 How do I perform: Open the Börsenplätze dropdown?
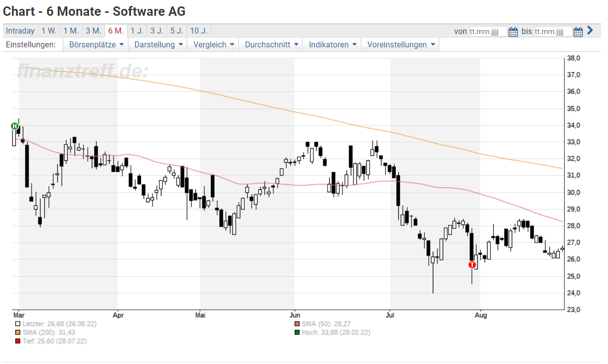[x=95, y=44]
